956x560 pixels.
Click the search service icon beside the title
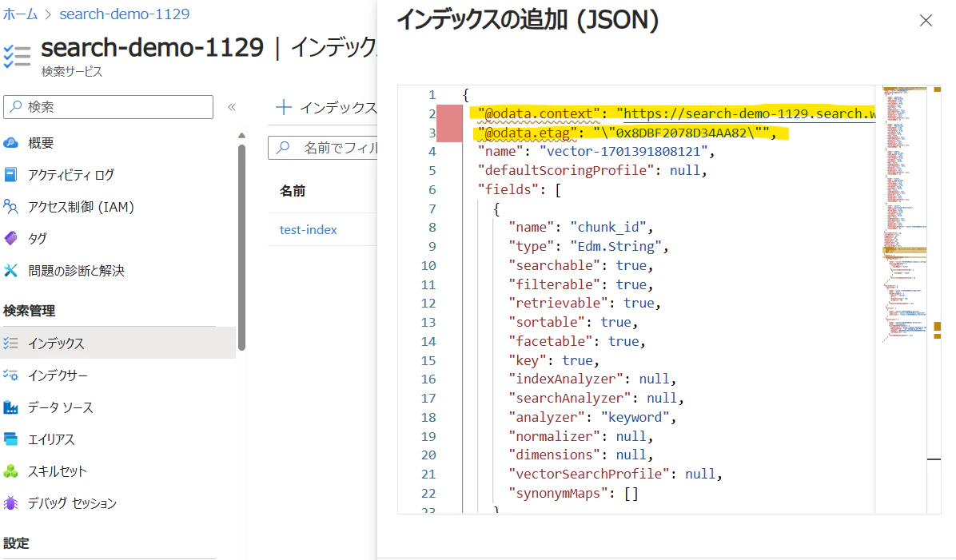point(17,55)
